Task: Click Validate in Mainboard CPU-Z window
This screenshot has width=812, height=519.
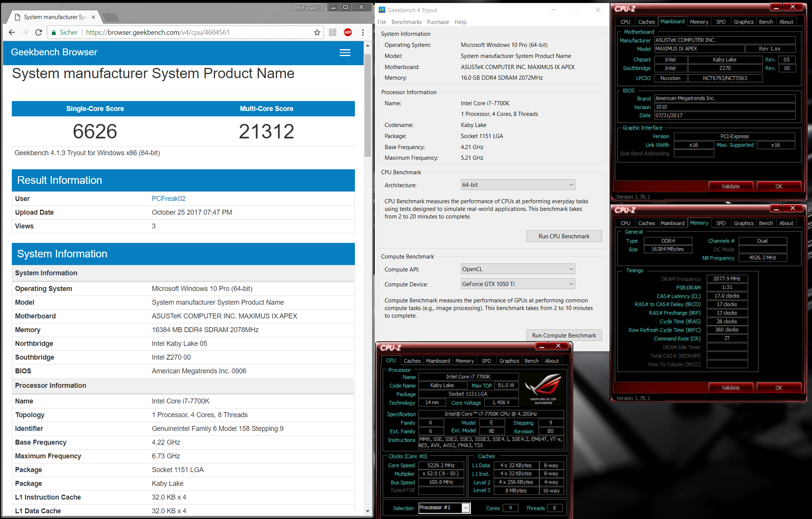Action: coord(730,186)
